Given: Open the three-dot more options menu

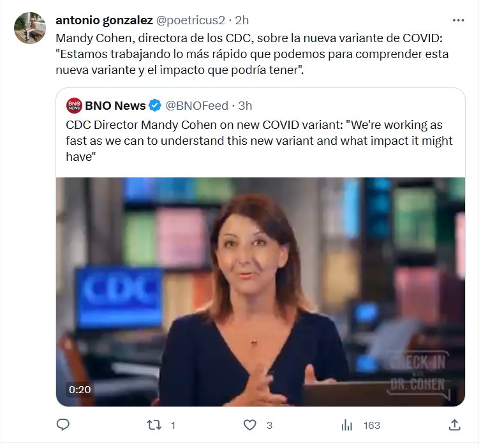Looking at the screenshot, I should pyautogui.click(x=458, y=20).
